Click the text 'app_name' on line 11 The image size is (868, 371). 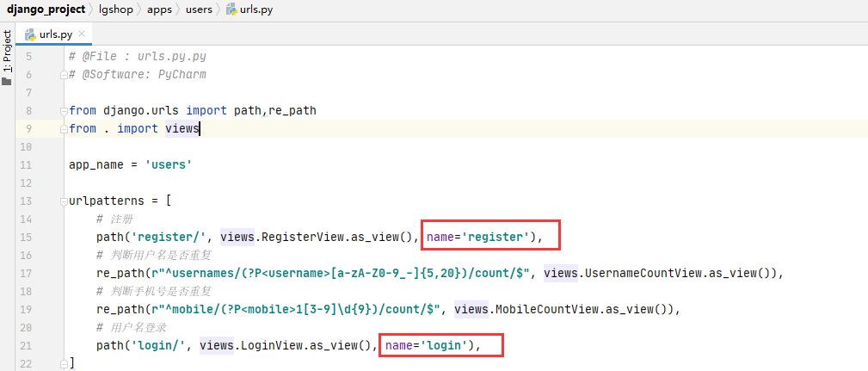tap(96, 165)
